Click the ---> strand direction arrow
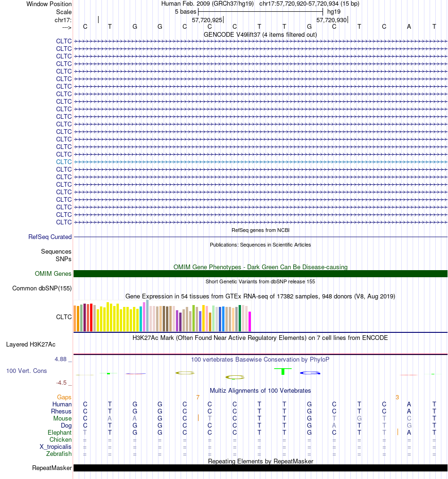 (66, 28)
